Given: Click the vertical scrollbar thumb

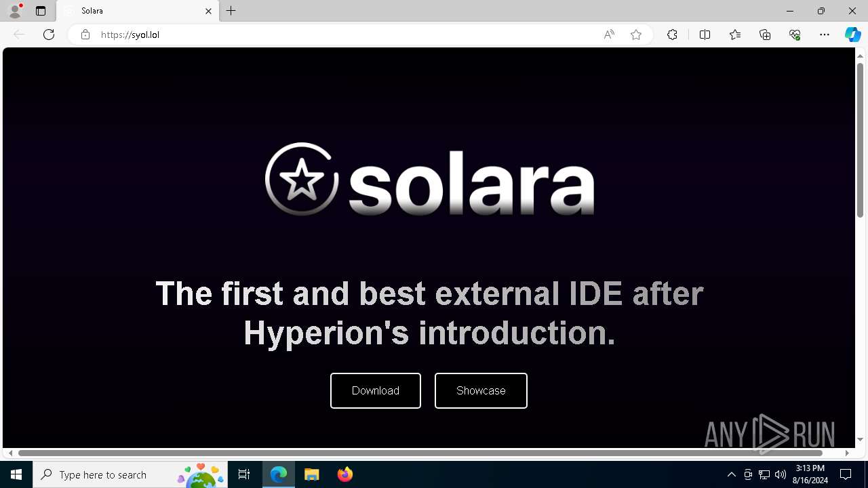Looking at the screenshot, I should (x=860, y=141).
